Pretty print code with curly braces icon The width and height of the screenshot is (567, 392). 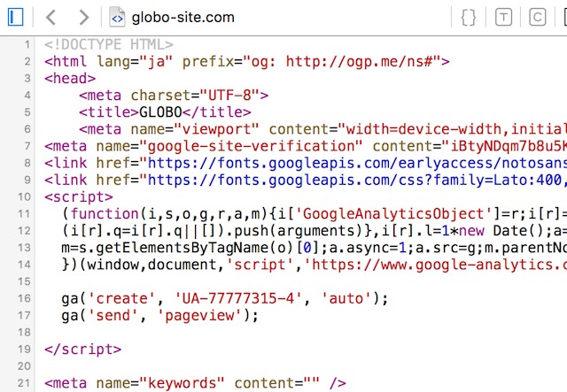point(469,18)
